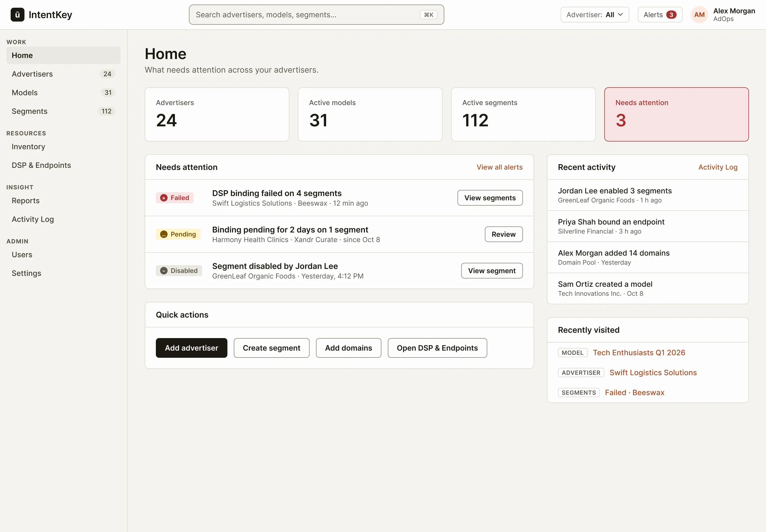Image resolution: width=766 pixels, height=532 pixels.
Task: Click the red Failed status icon
Action: click(x=164, y=198)
